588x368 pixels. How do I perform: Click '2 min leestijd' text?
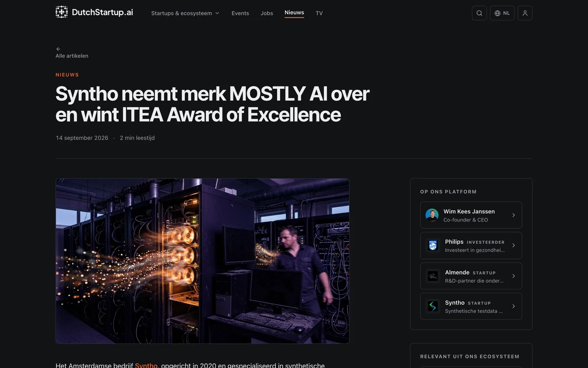coord(137,138)
